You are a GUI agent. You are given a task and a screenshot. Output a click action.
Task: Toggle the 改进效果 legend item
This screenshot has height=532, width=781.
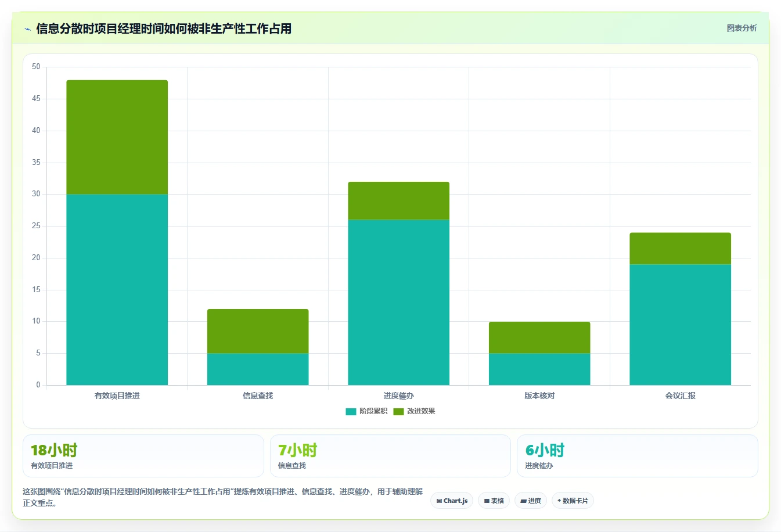click(x=414, y=411)
